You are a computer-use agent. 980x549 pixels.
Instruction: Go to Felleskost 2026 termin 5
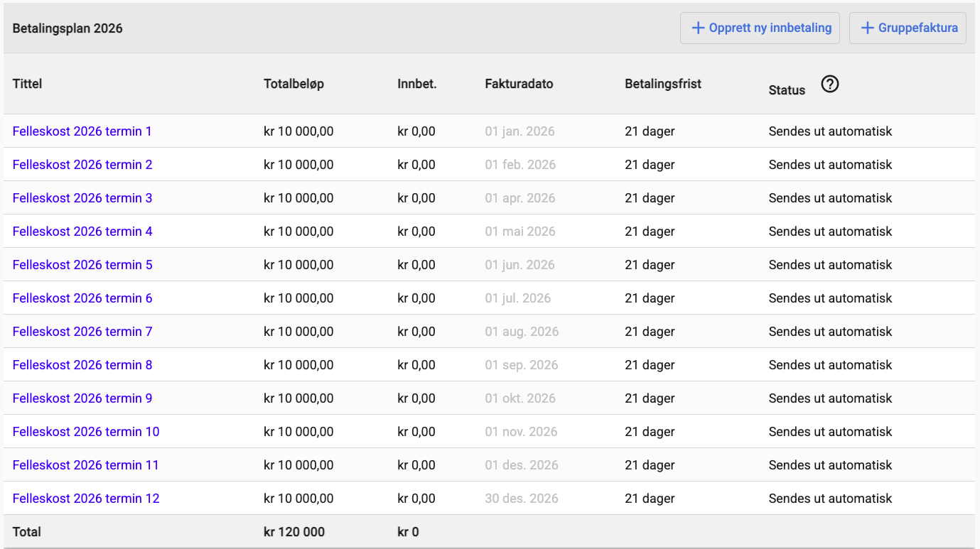click(82, 265)
